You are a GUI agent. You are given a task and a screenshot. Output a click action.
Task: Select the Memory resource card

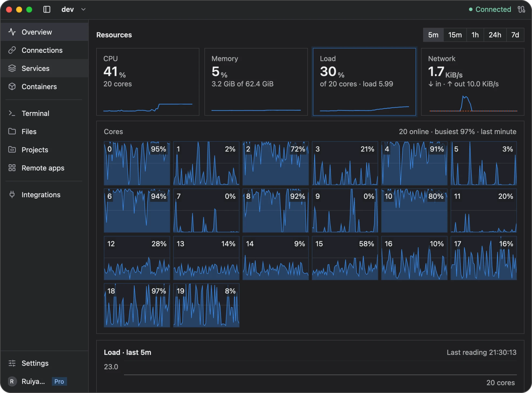click(x=256, y=82)
